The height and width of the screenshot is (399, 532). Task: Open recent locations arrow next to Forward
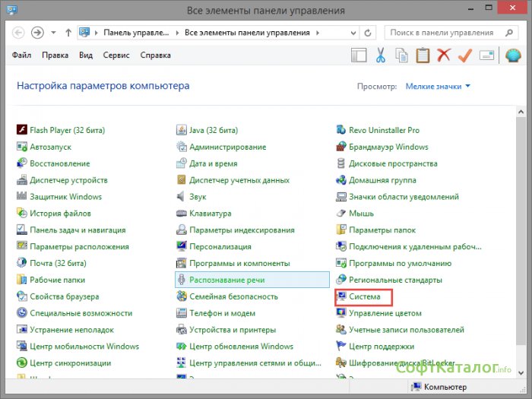coord(53,33)
